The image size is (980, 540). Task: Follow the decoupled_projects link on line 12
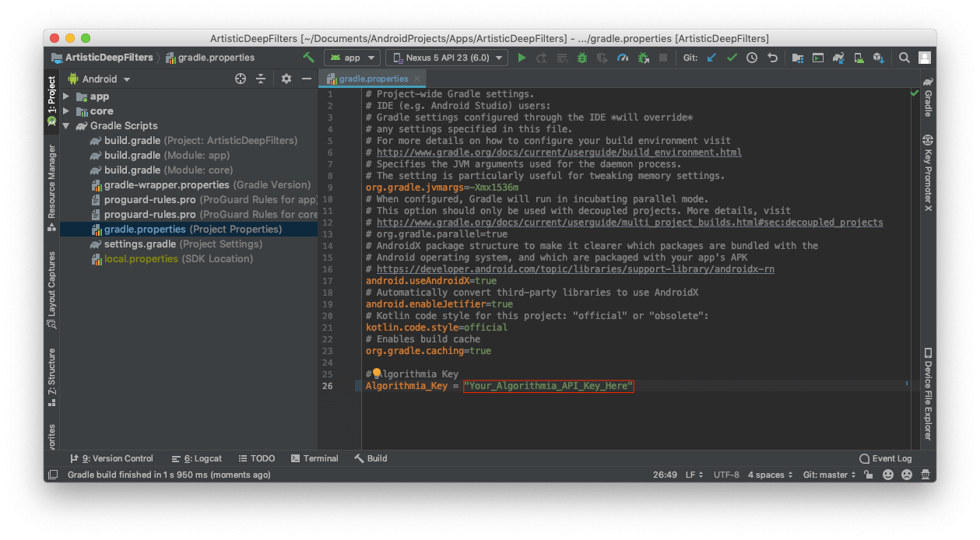[630, 223]
